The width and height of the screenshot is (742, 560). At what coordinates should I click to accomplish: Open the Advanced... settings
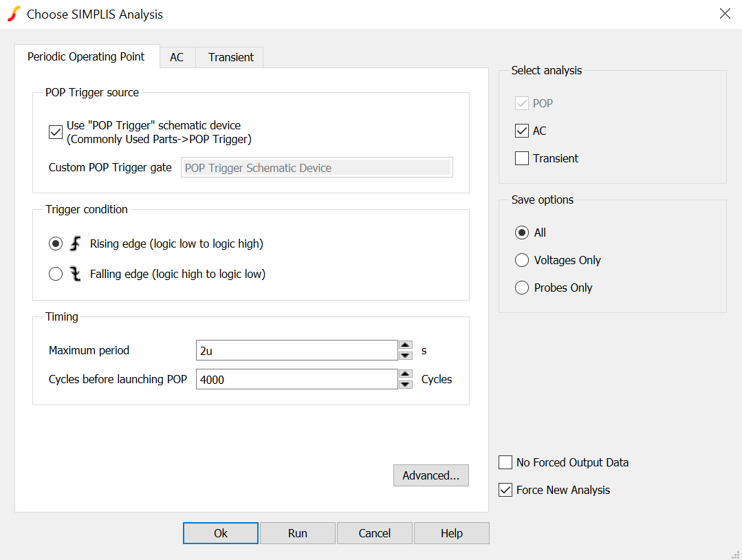(430, 475)
